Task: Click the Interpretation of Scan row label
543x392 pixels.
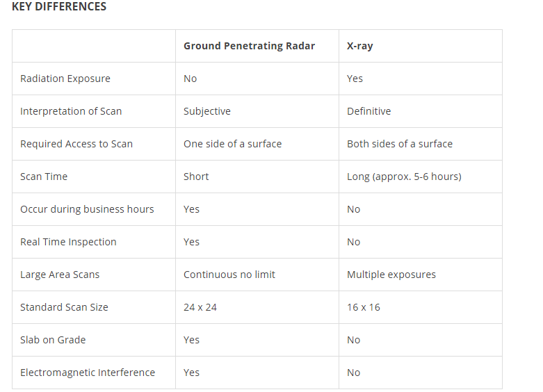Action: pyautogui.click(x=71, y=111)
